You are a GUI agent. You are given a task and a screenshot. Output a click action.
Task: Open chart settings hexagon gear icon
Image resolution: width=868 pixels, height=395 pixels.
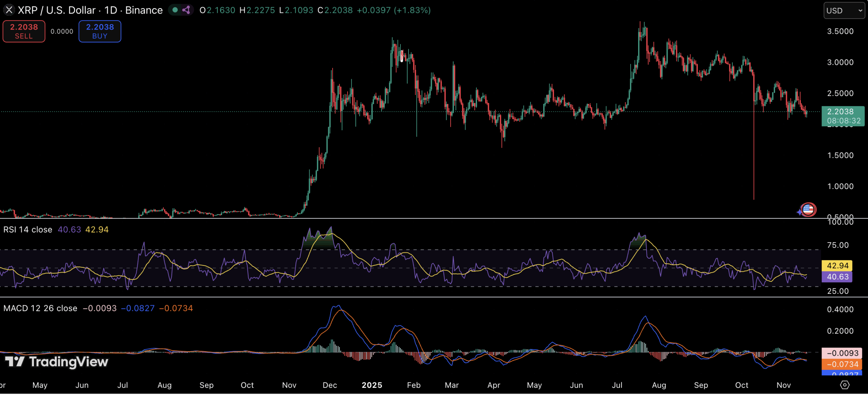845,385
